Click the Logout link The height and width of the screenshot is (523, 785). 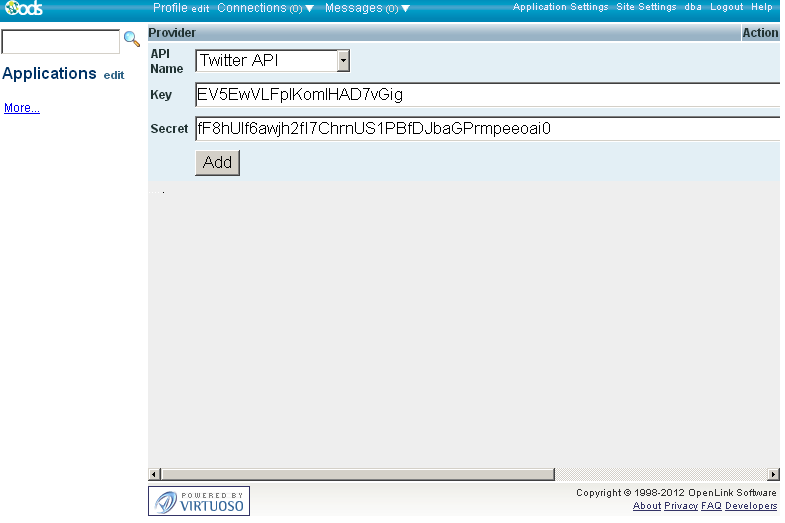pos(726,7)
